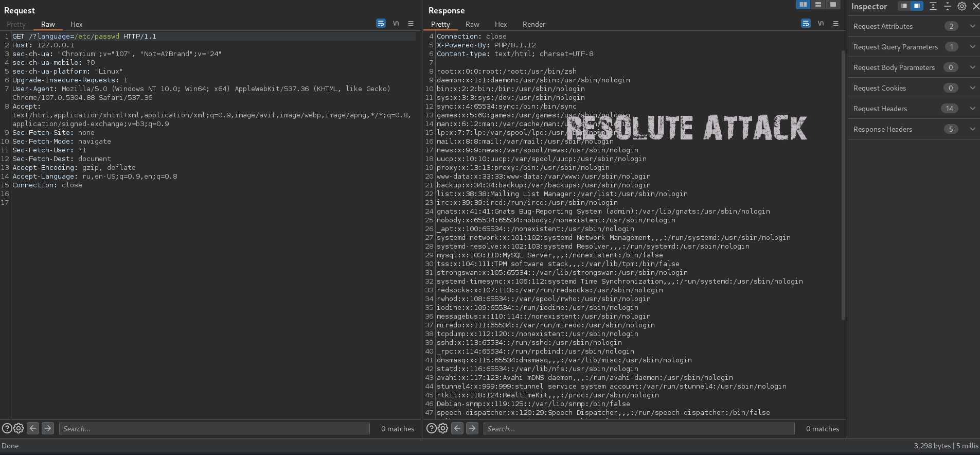
Task: Open the Response Render tab
Action: coord(534,24)
